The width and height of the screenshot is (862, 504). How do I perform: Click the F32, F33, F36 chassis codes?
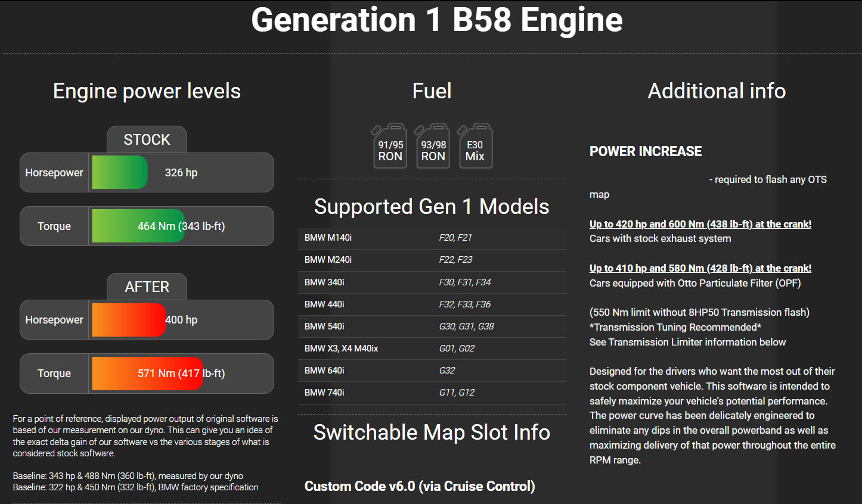(465, 304)
